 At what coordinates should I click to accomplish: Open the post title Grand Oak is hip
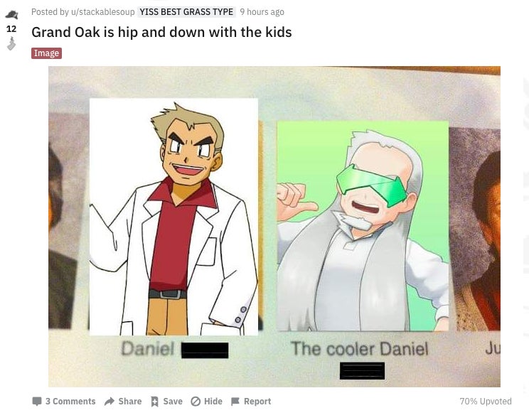(161, 33)
